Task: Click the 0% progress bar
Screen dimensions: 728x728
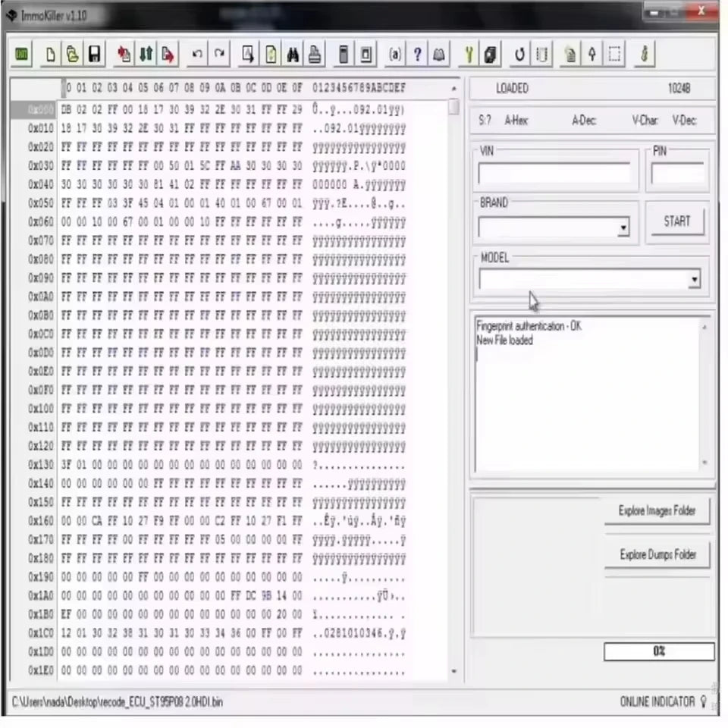Action: coord(658,651)
